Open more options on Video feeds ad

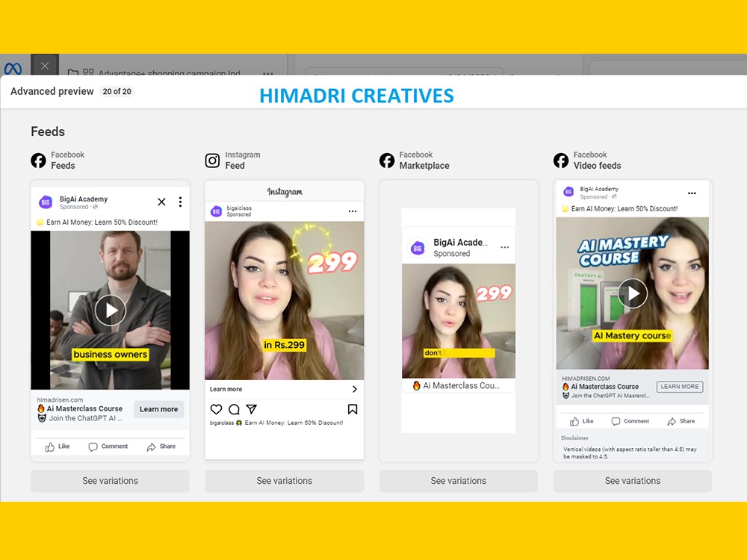click(692, 193)
